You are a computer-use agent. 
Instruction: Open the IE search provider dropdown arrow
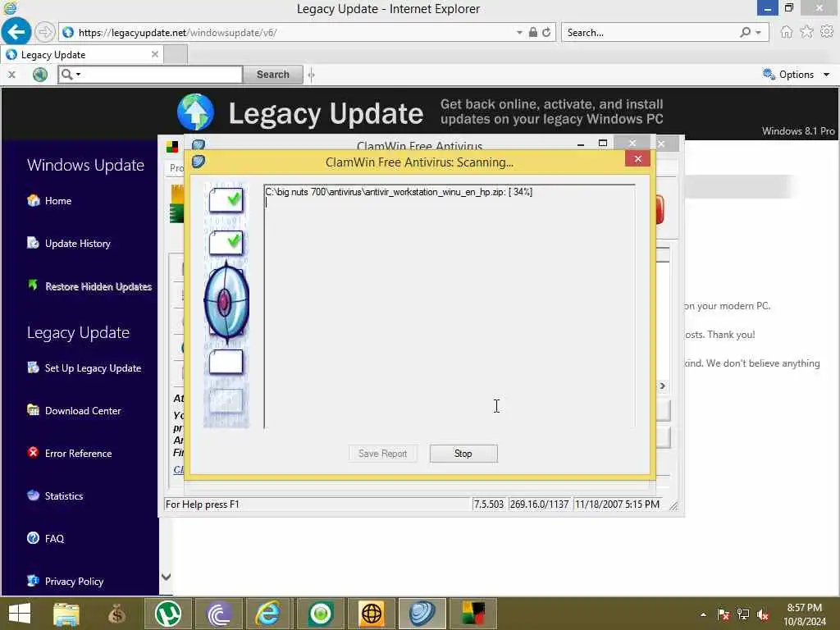(x=758, y=32)
